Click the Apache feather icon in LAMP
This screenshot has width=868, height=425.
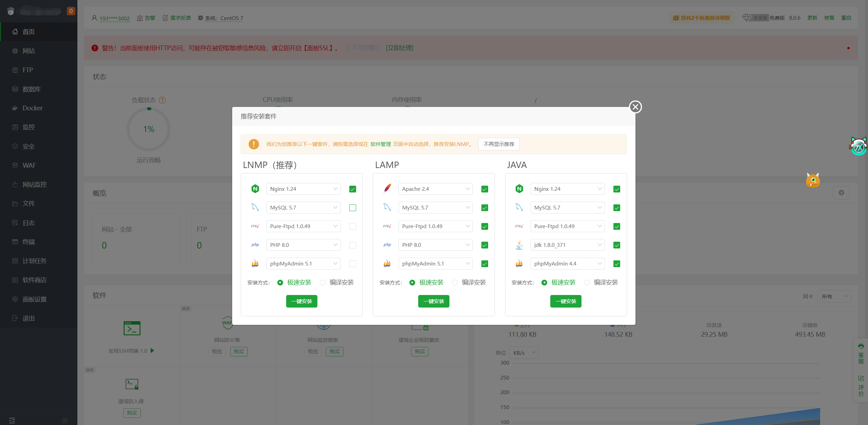point(387,189)
